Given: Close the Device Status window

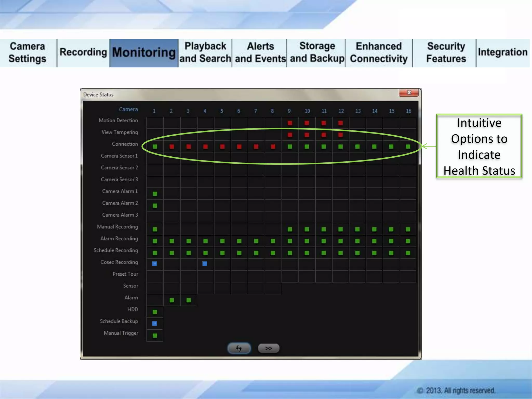Looking at the screenshot, I should point(409,93).
